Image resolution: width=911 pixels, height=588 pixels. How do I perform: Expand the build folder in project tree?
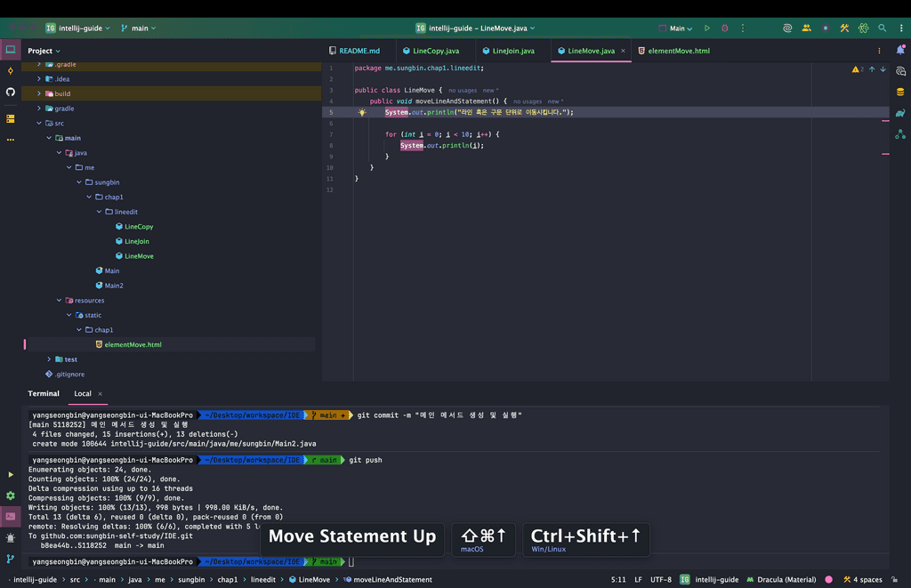pyautogui.click(x=39, y=93)
